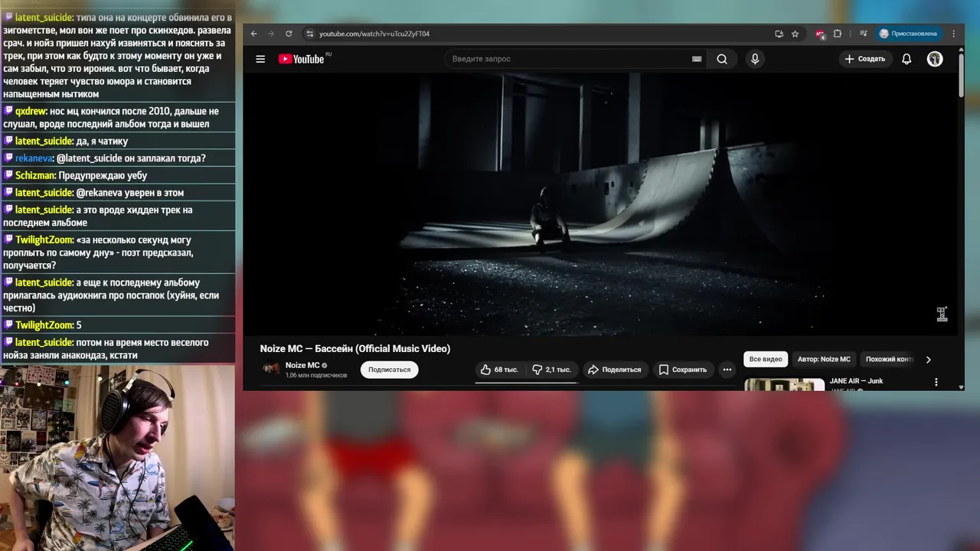Open site information icon in address bar
The width and height of the screenshot is (980, 551).
pos(309,34)
